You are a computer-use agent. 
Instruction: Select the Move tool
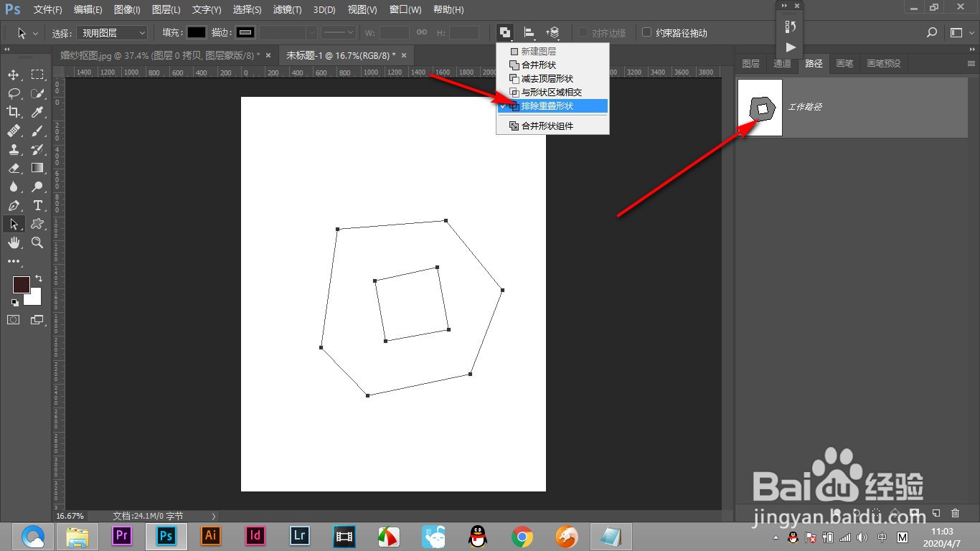click(14, 75)
